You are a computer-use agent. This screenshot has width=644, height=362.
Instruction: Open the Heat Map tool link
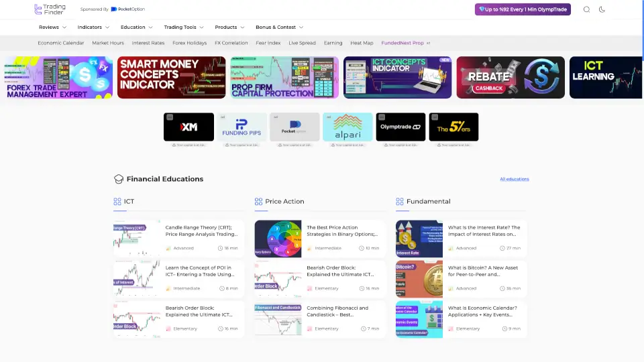[362, 43]
